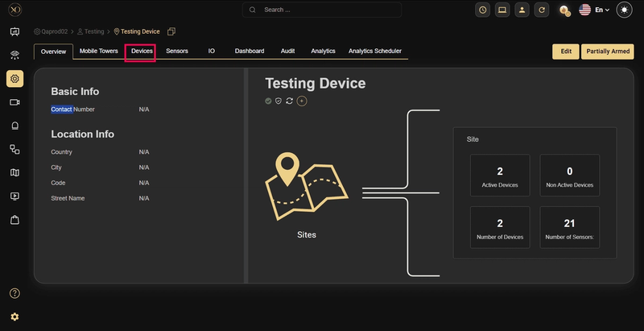Switch to the Dashboard tab

[x=250, y=51]
